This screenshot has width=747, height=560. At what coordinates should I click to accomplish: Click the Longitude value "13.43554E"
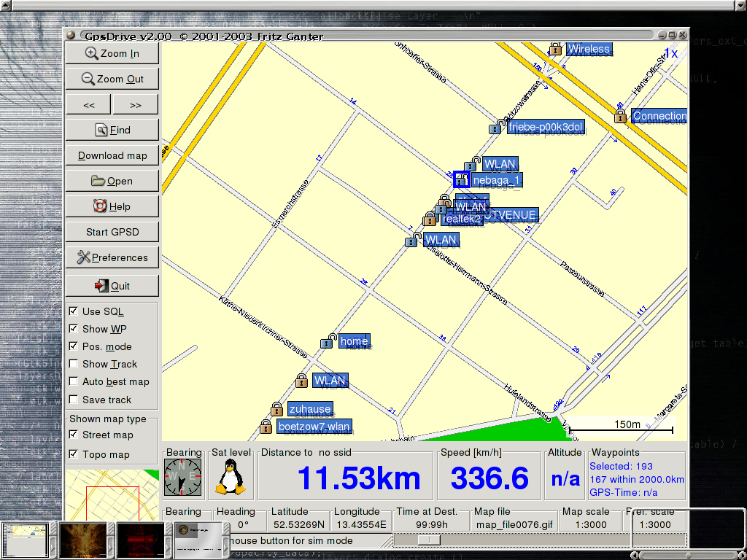pyautogui.click(x=361, y=525)
